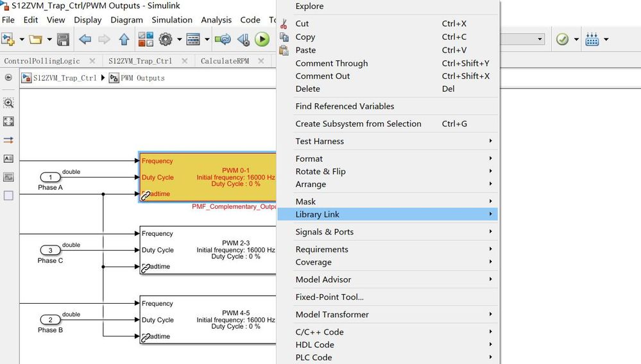Expand the Build Model dropdown arrow
641x364 pixels.
point(606,40)
